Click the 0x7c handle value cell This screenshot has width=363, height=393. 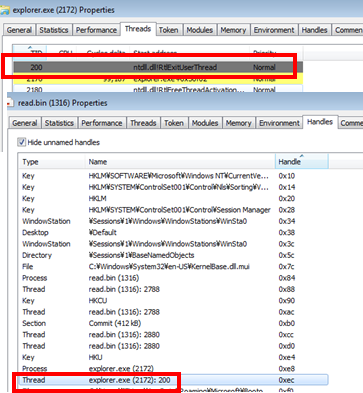pyautogui.click(x=286, y=266)
